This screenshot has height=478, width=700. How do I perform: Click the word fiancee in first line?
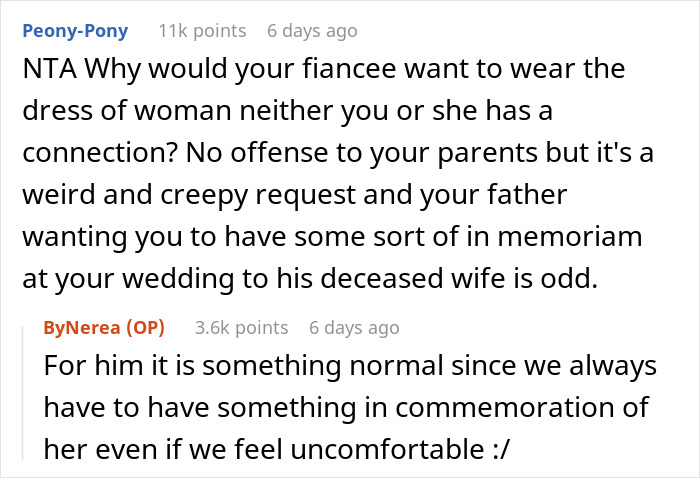coord(349,69)
